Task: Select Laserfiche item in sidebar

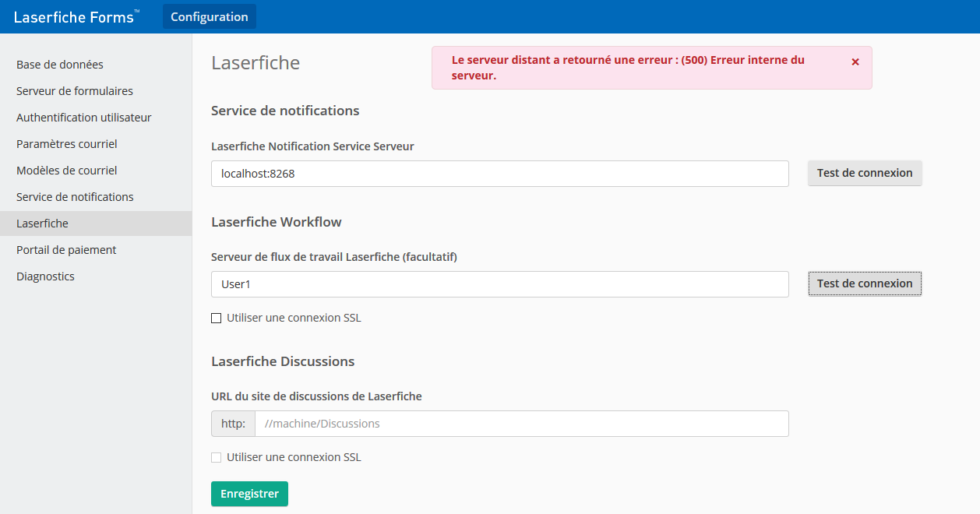Action: pos(96,224)
